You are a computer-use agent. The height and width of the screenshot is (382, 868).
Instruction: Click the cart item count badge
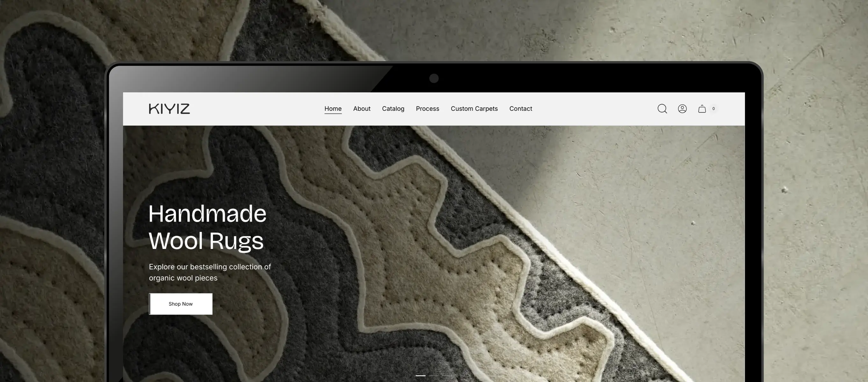click(x=713, y=109)
